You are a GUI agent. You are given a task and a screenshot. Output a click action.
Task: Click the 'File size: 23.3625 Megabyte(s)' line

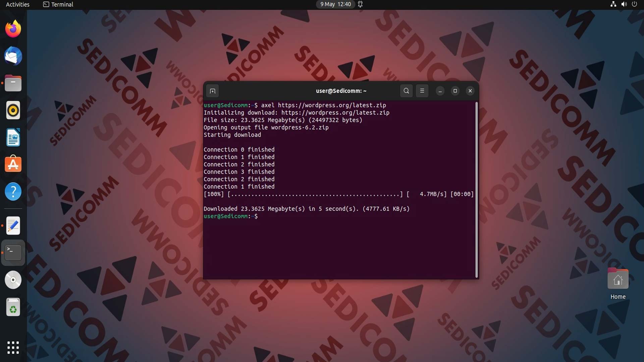pyautogui.click(x=283, y=120)
